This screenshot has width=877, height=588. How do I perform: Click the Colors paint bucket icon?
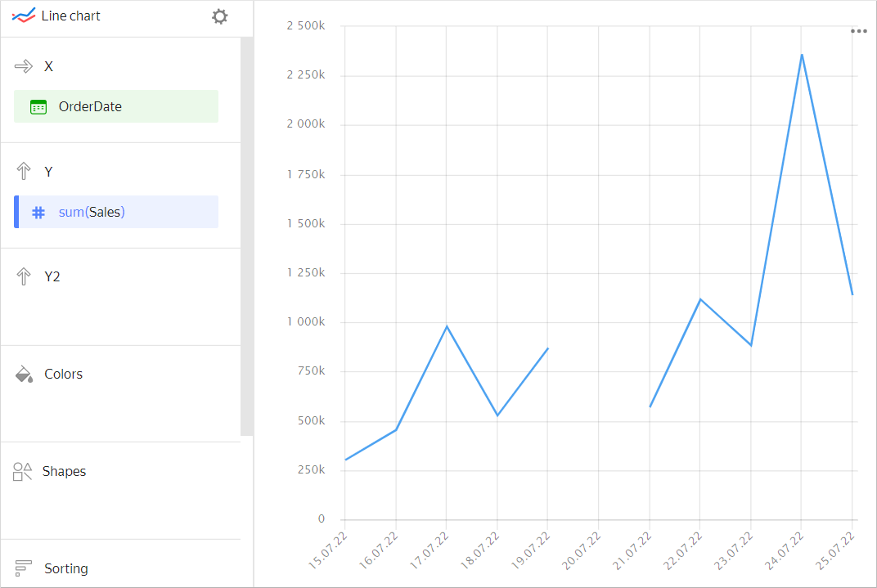coord(24,375)
